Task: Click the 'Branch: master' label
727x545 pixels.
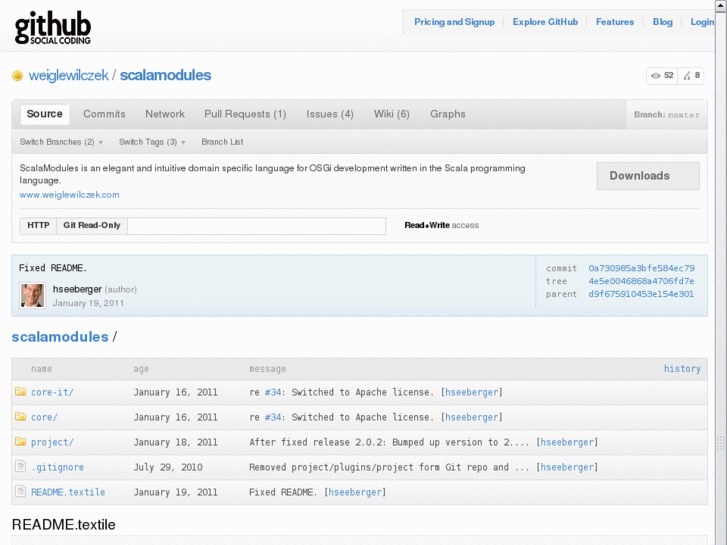Action: (667, 115)
